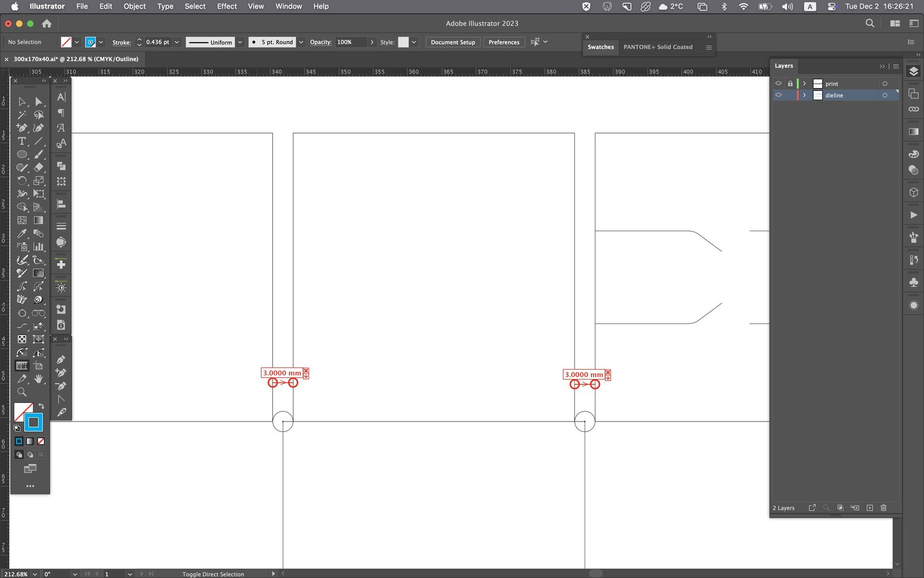Select the Delete Anchor Point tool

pos(61,386)
